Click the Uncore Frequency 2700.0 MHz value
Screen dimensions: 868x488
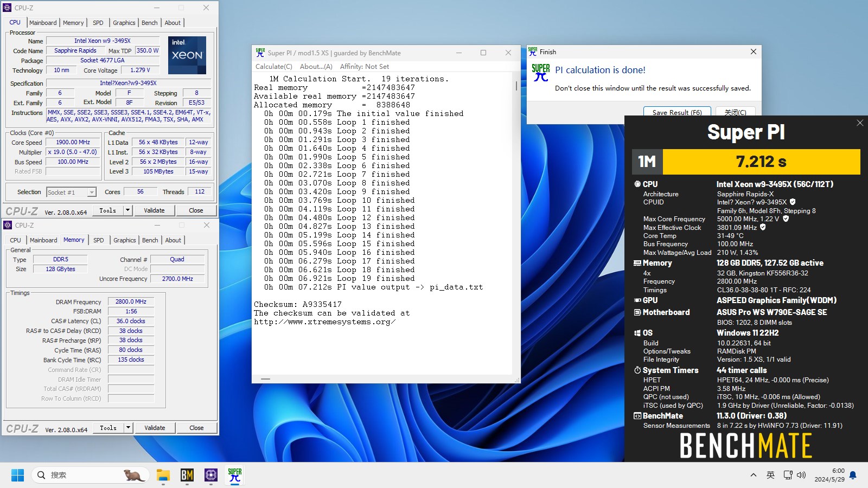click(177, 279)
